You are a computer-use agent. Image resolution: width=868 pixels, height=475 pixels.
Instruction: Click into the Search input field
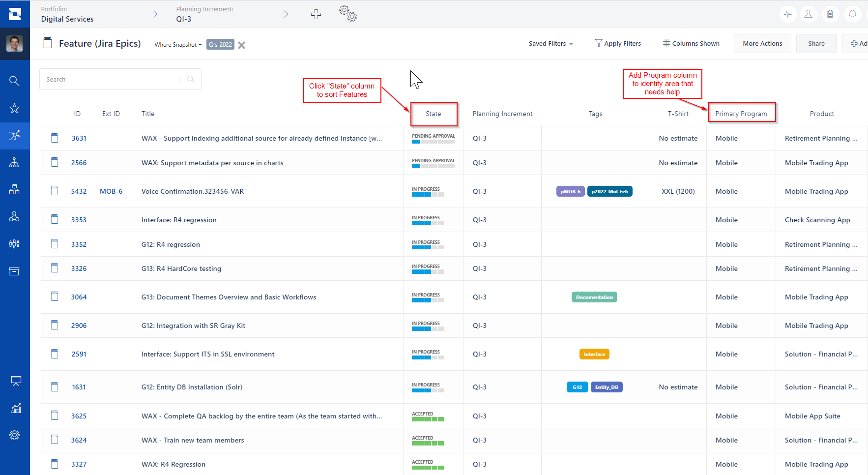pos(112,79)
